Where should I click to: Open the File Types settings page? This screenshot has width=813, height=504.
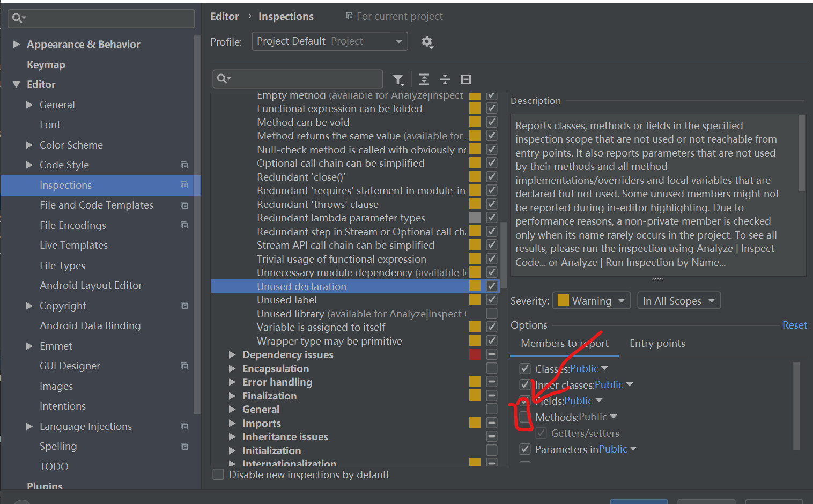(62, 265)
